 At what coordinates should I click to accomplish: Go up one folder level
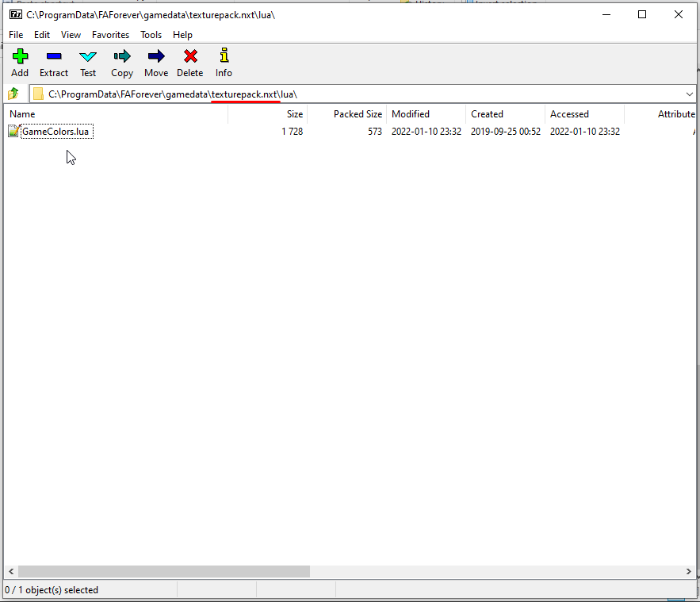13,94
